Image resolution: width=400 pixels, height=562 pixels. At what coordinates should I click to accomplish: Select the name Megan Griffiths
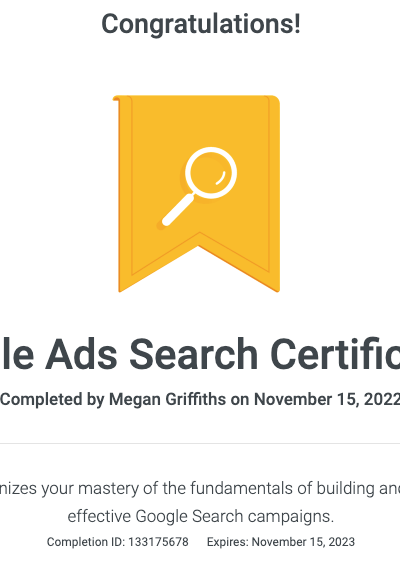[167, 399]
